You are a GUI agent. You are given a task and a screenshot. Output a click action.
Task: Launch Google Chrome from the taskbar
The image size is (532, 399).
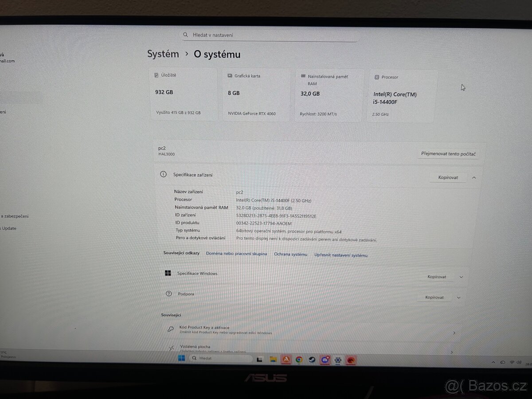pos(299,359)
